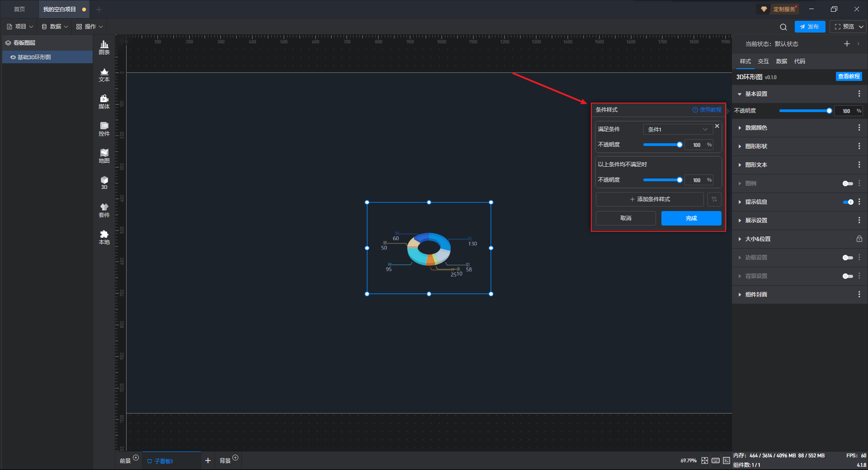
Task: Open the 文本 text components panel
Action: 104,75
